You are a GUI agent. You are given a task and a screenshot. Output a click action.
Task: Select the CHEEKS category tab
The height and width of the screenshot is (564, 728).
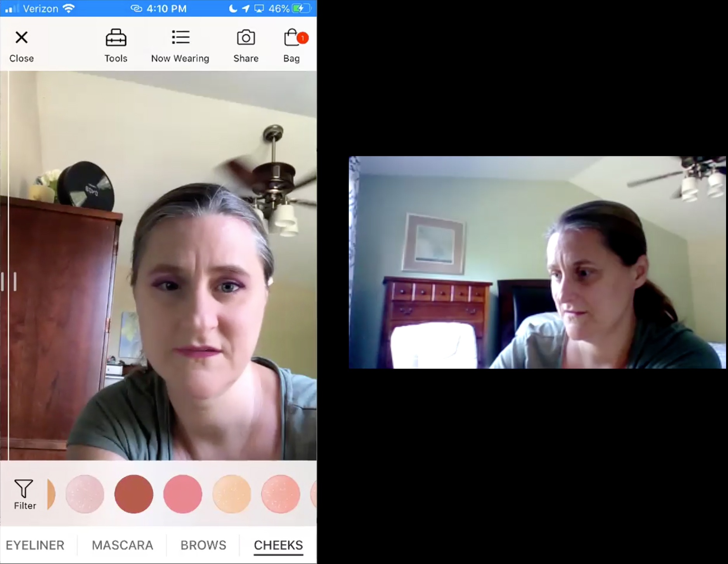[x=278, y=545]
